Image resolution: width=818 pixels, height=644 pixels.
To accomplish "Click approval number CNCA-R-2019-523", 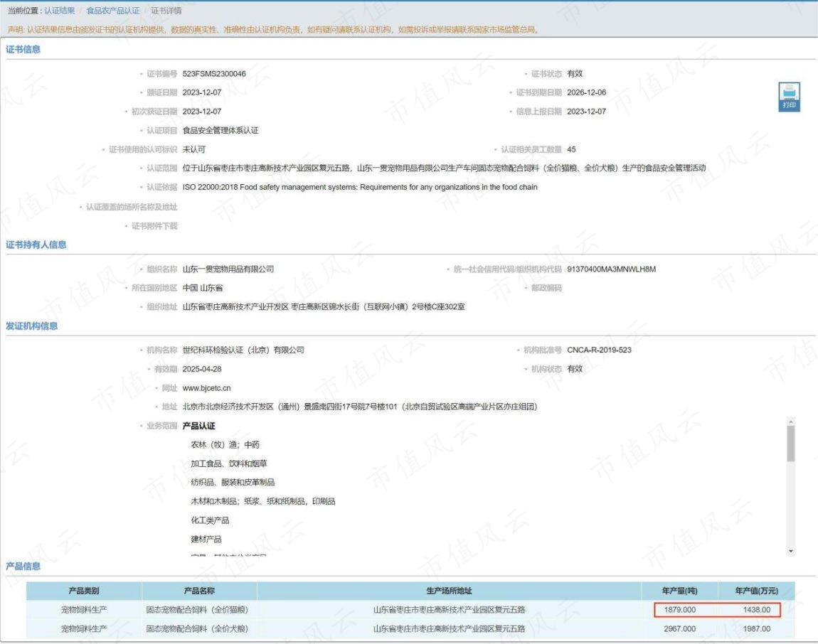I will [599, 350].
